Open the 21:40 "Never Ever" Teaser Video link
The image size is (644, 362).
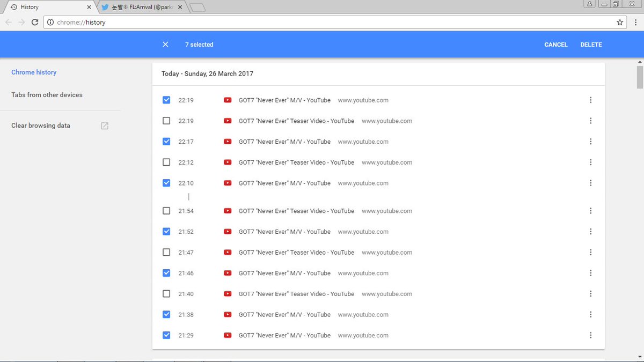click(x=296, y=294)
